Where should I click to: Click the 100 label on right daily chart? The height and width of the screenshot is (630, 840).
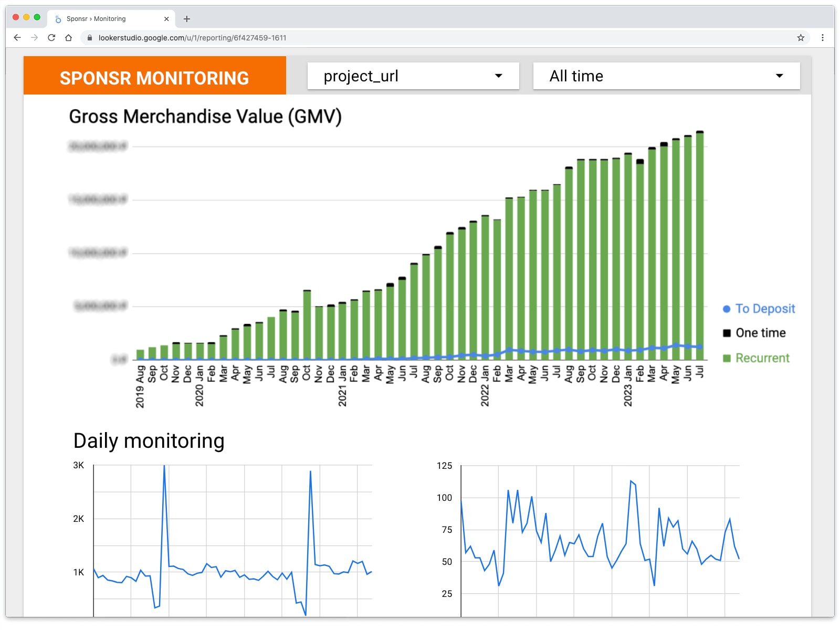point(445,498)
